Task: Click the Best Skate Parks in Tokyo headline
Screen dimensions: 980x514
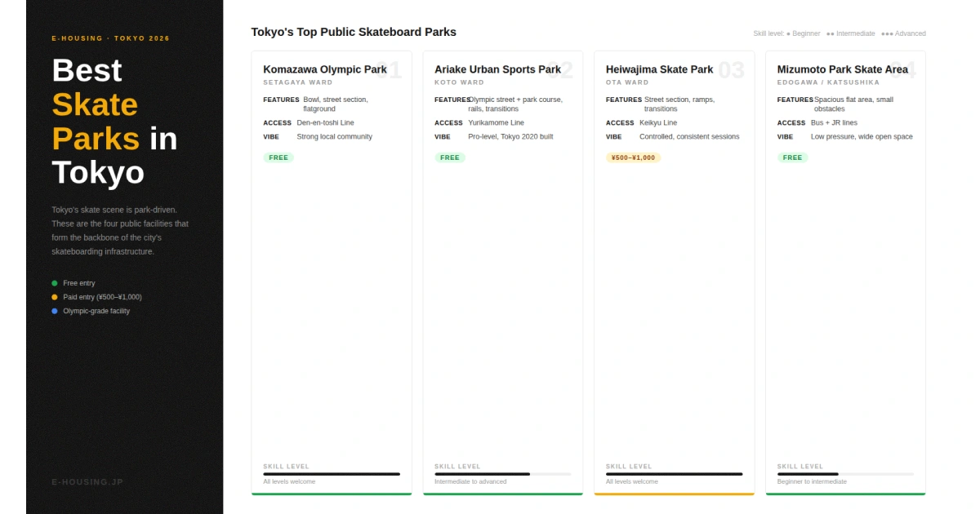Action: pos(114,122)
